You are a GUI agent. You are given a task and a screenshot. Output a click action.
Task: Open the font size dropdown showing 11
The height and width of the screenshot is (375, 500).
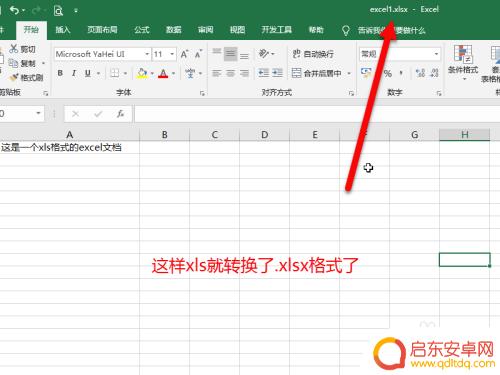172,54
